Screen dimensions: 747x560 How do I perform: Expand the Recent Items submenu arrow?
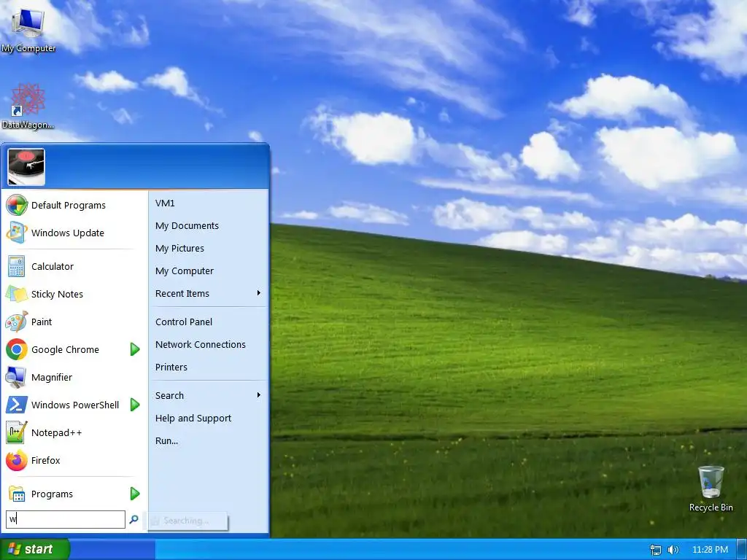(259, 293)
